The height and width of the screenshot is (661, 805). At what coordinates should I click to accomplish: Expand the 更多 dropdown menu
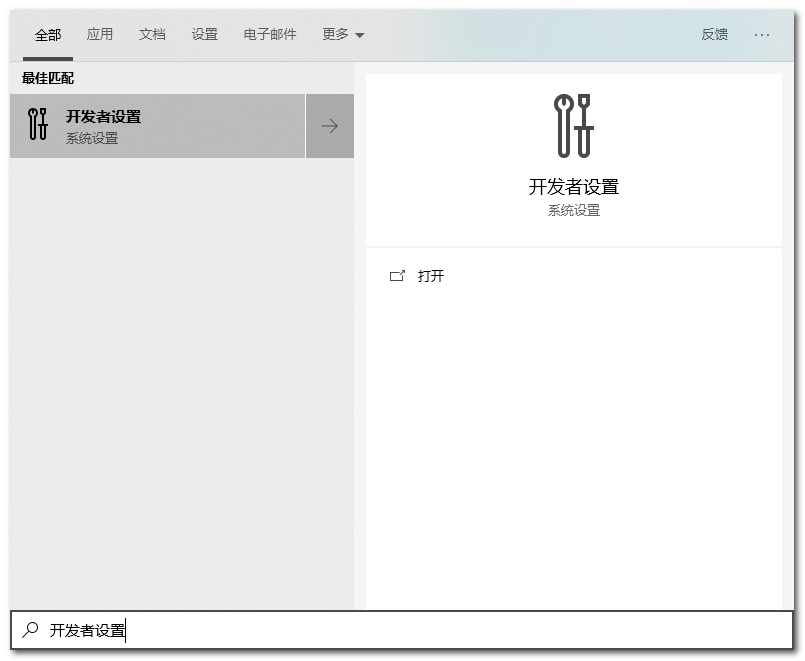pos(343,34)
